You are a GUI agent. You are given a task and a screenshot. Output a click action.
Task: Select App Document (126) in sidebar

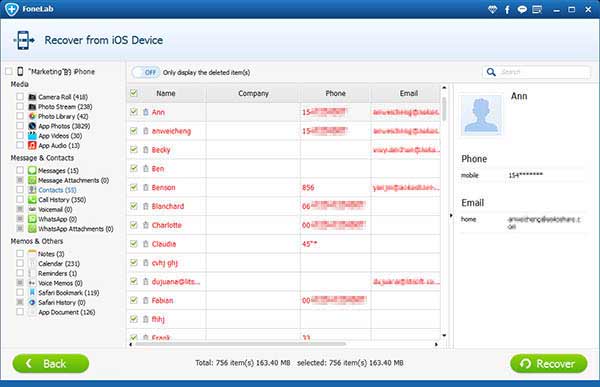coord(67,312)
